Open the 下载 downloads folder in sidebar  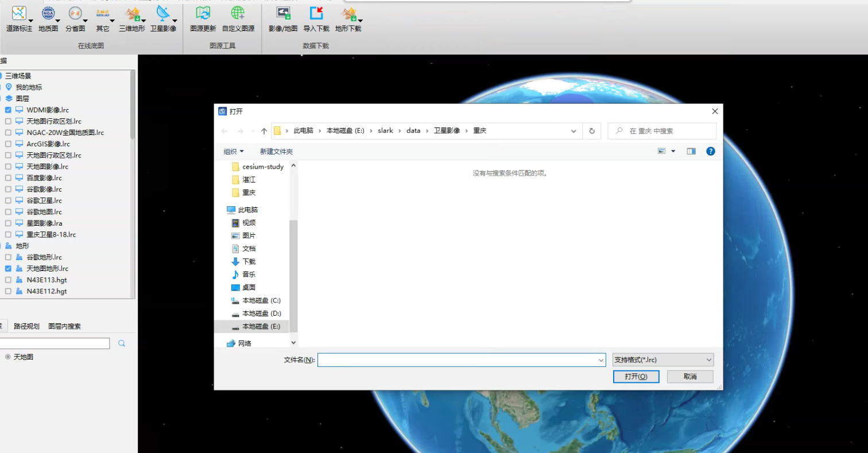pyautogui.click(x=249, y=261)
